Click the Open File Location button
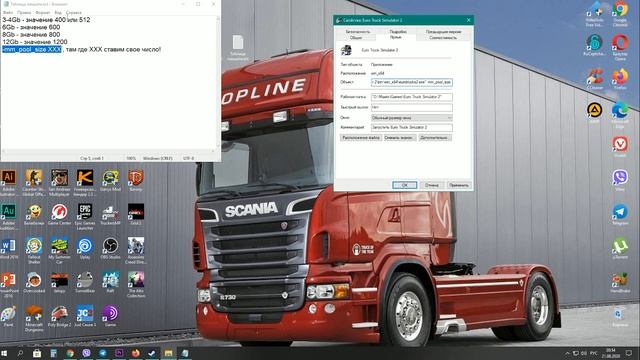Image resolution: width=640 pixels, height=360 pixels. [x=361, y=138]
